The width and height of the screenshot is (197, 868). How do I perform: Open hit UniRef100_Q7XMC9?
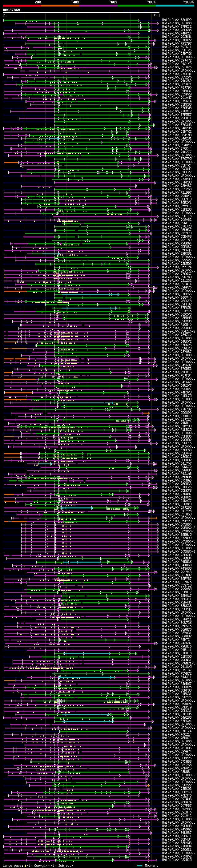177,416
